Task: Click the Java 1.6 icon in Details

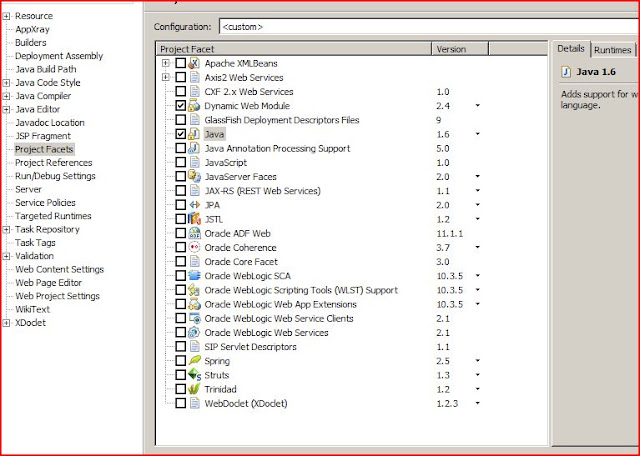Action: [566, 72]
